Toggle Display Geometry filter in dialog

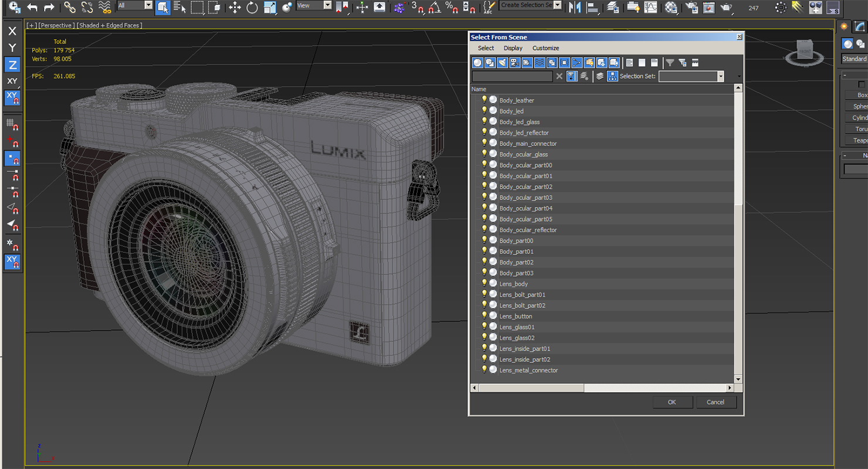click(477, 63)
